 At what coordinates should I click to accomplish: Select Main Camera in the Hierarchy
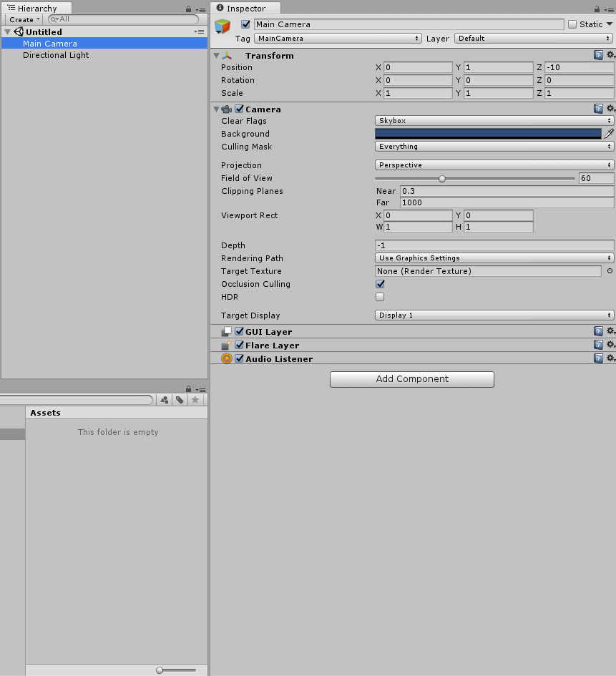104,43
